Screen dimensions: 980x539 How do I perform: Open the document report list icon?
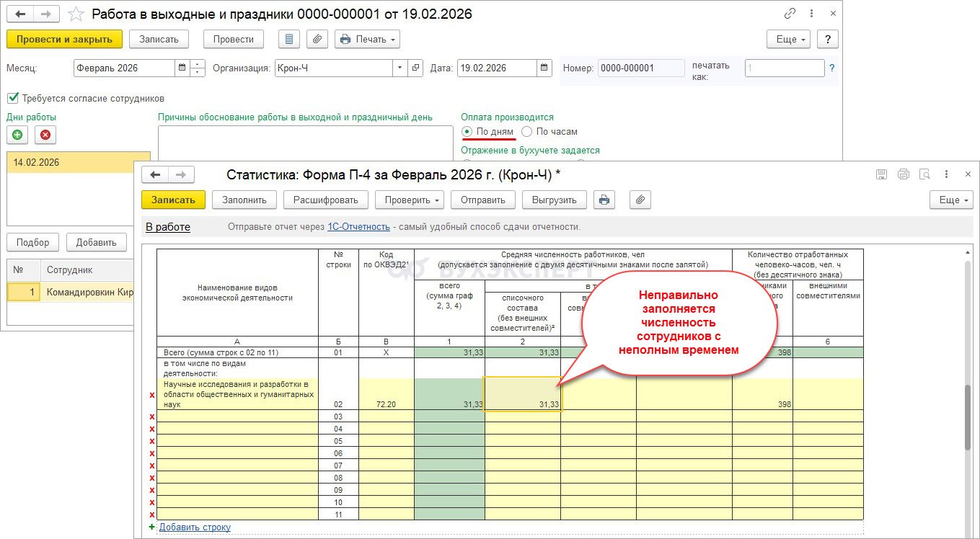(289, 39)
